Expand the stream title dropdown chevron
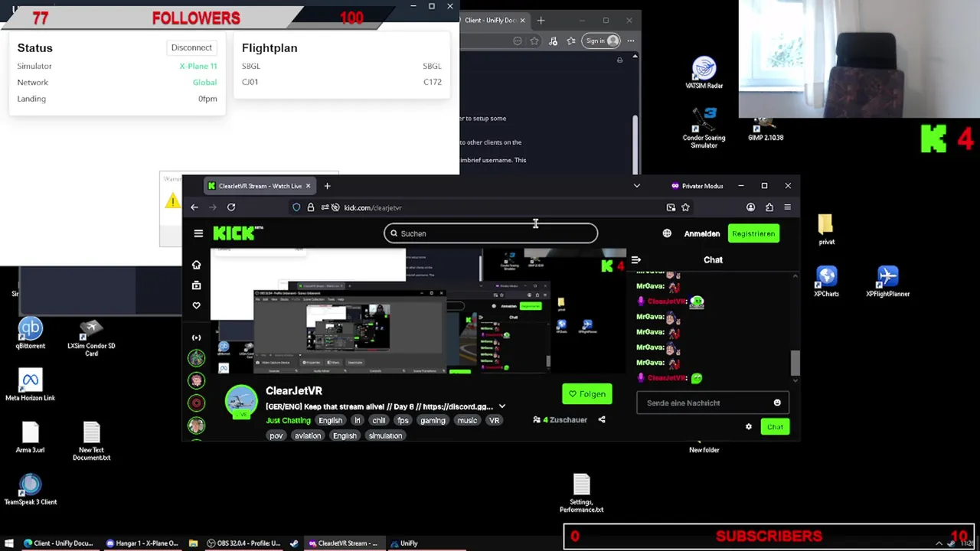Image resolution: width=980 pixels, height=551 pixels. (x=501, y=406)
